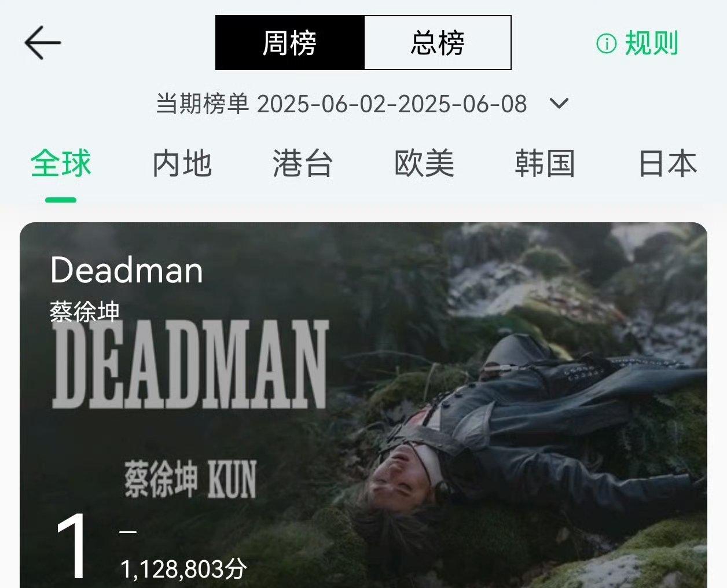Select the 全球 tab
The height and width of the screenshot is (588, 727).
[x=61, y=163]
